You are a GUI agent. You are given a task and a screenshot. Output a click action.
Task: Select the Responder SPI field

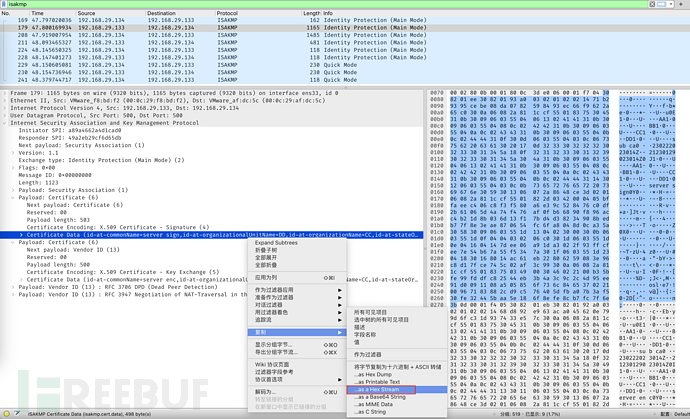point(70,138)
